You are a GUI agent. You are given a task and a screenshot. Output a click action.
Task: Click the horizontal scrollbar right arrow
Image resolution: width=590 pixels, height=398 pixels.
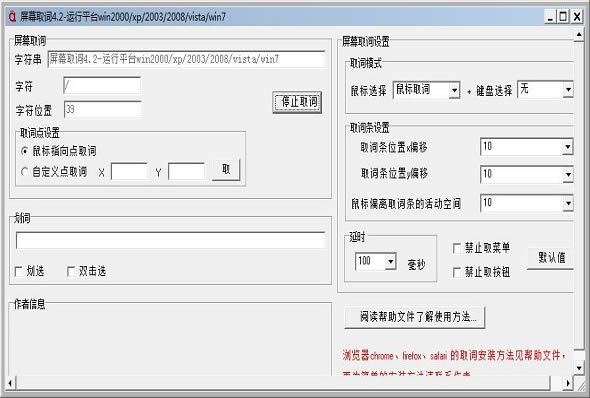(568, 383)
